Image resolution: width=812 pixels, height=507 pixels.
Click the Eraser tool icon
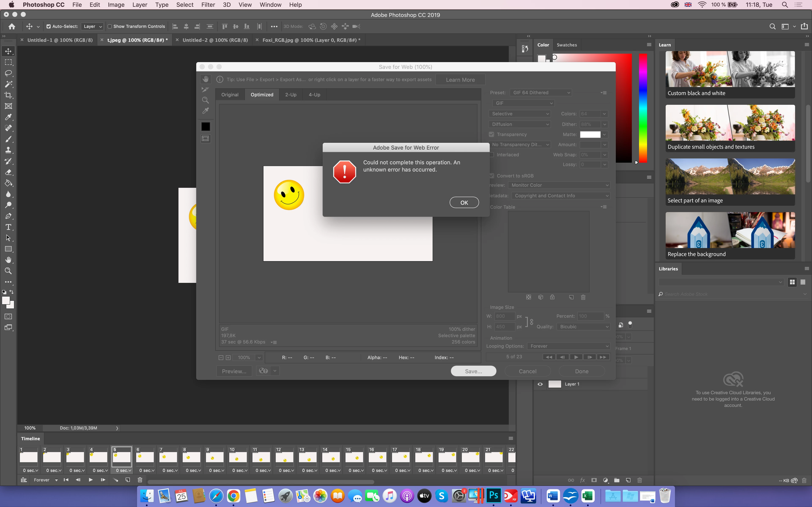pyautogui.click(x=8, y=172)
